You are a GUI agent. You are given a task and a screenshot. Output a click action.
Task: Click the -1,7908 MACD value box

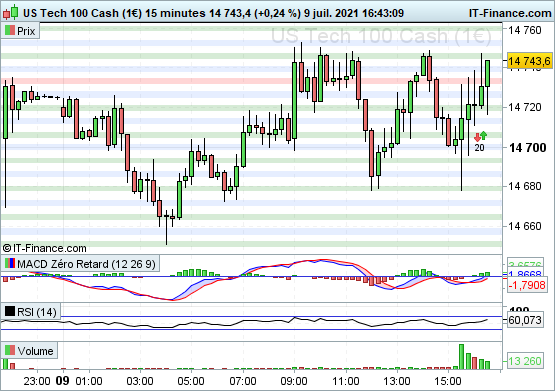(526, 285)
